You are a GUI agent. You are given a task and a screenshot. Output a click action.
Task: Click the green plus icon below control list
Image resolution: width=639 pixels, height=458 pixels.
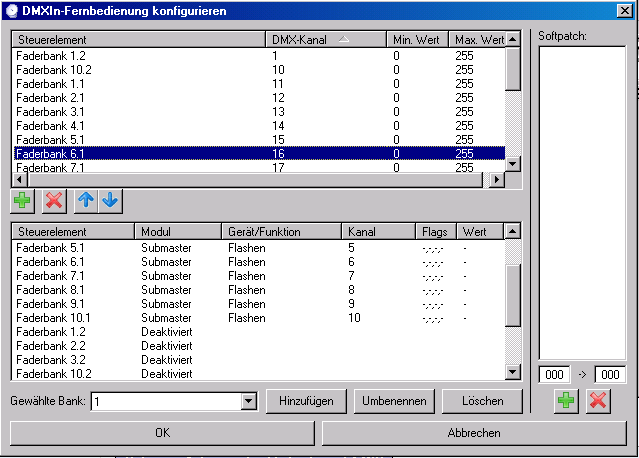[22, 200]
